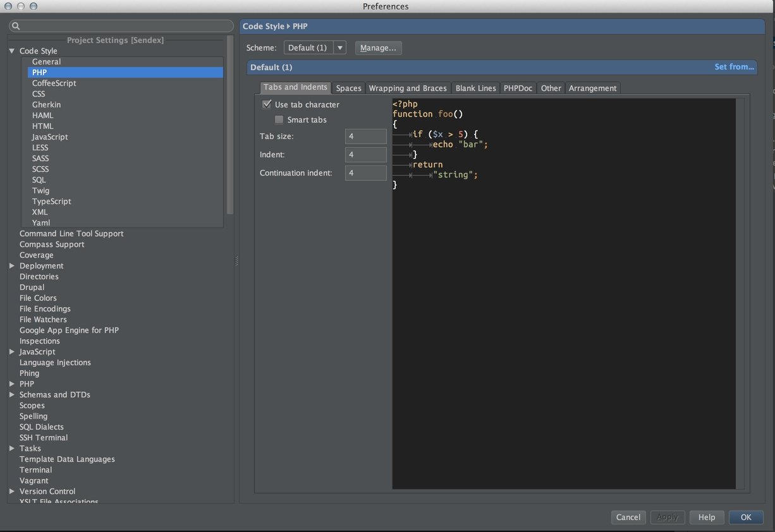This screenshot has height=532, width=775.
Task: Switch to the Spaces tab
Action: 348,88
